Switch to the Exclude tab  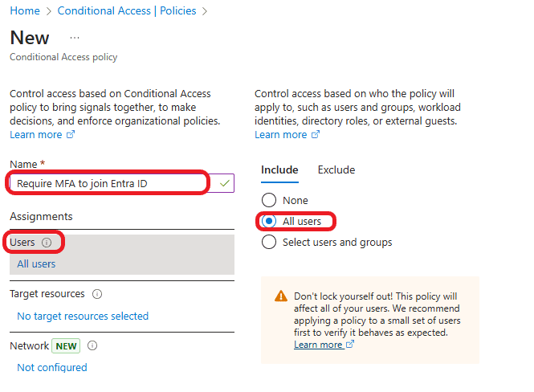(336, 169)
